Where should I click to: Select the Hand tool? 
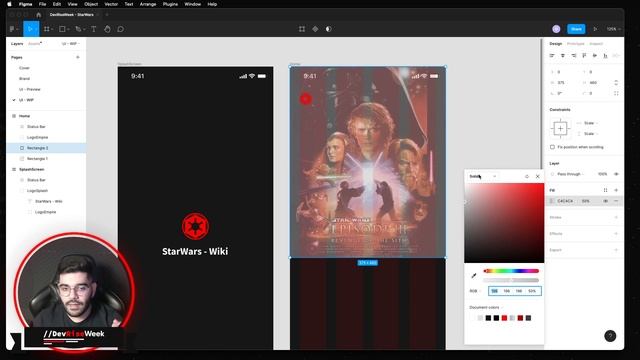point(107,29)
